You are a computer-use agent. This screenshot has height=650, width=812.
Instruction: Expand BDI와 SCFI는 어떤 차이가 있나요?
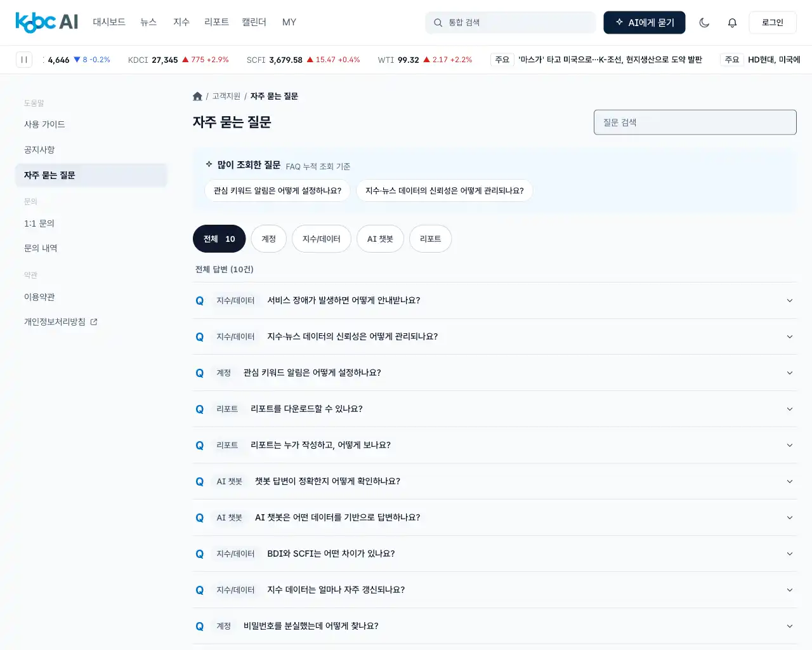click(495, 554)
